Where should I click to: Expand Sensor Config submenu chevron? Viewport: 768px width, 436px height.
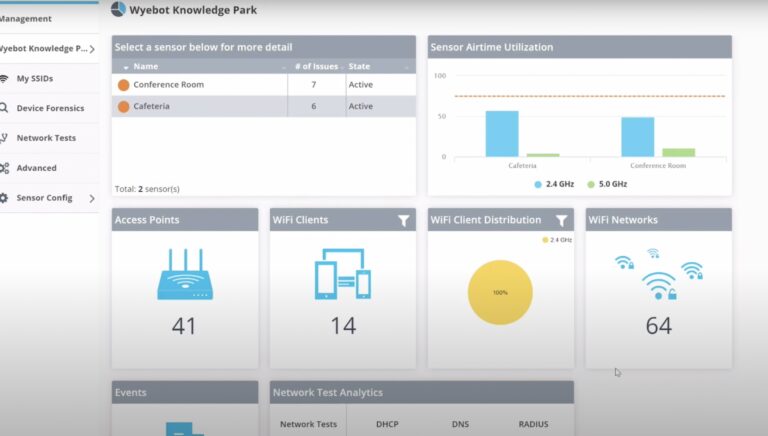click(92, 198)
